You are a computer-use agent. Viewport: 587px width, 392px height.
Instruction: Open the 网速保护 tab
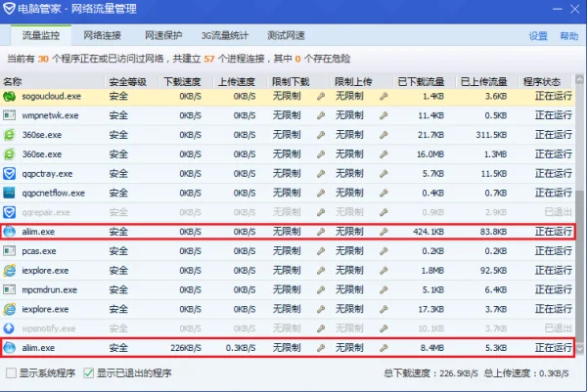(163, 35)
